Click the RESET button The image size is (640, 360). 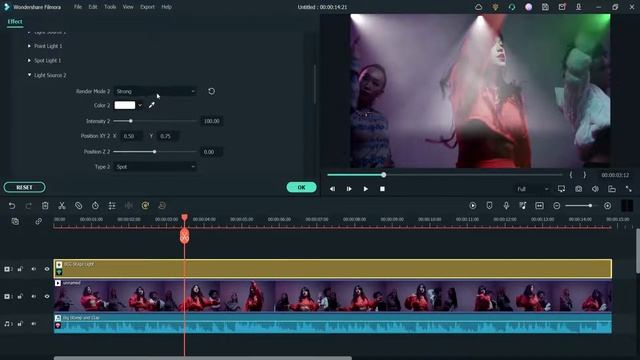[x=24, y=187]
